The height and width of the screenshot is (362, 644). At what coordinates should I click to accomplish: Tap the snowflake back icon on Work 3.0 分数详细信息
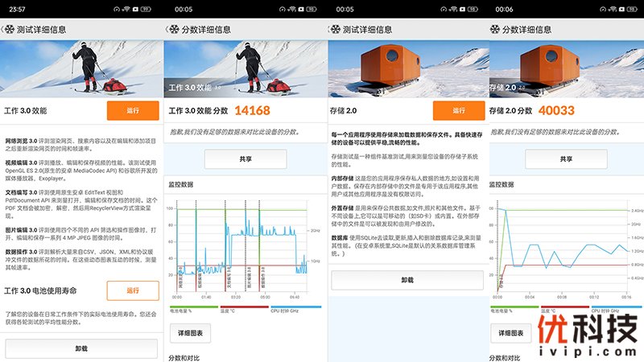click(x=172, y=30)
